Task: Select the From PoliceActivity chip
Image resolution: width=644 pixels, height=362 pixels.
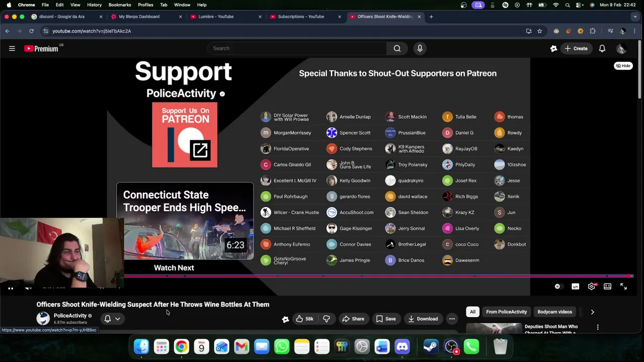Action: (506, 312)
